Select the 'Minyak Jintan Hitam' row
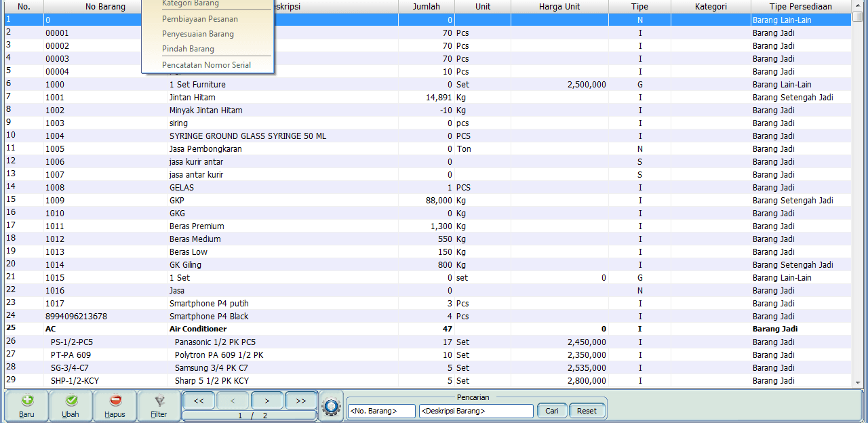This screenshot has width=868, height=423. click(x=428, y=110)
